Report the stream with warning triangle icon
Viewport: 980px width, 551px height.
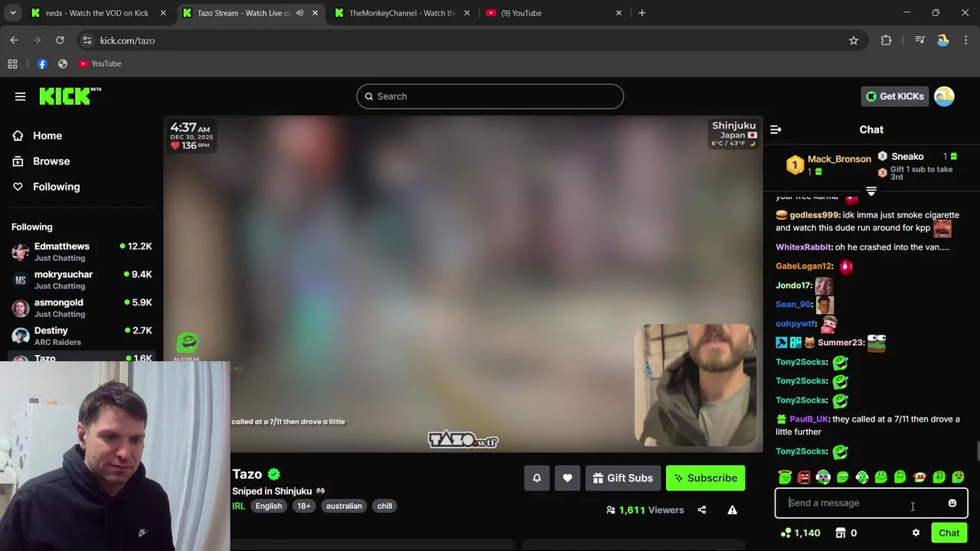tap(733, 510)
